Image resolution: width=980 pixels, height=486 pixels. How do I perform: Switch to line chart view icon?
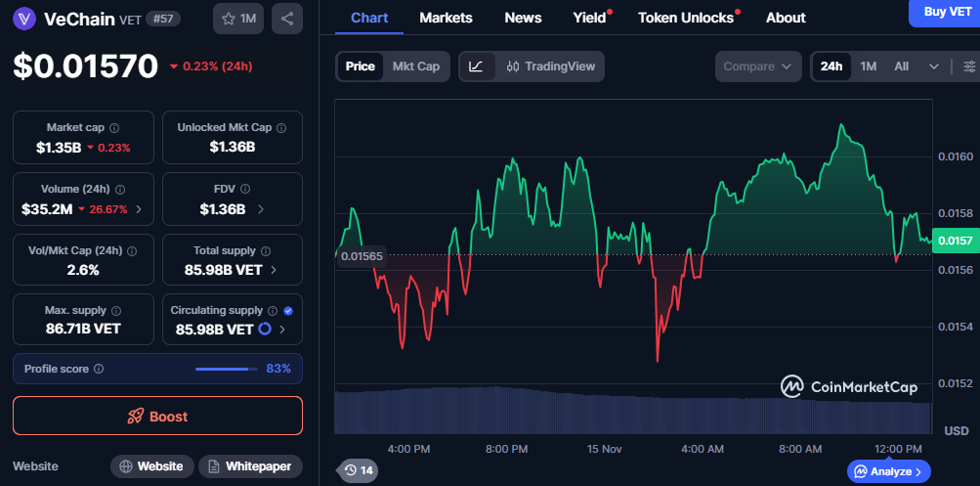point(477,66)
